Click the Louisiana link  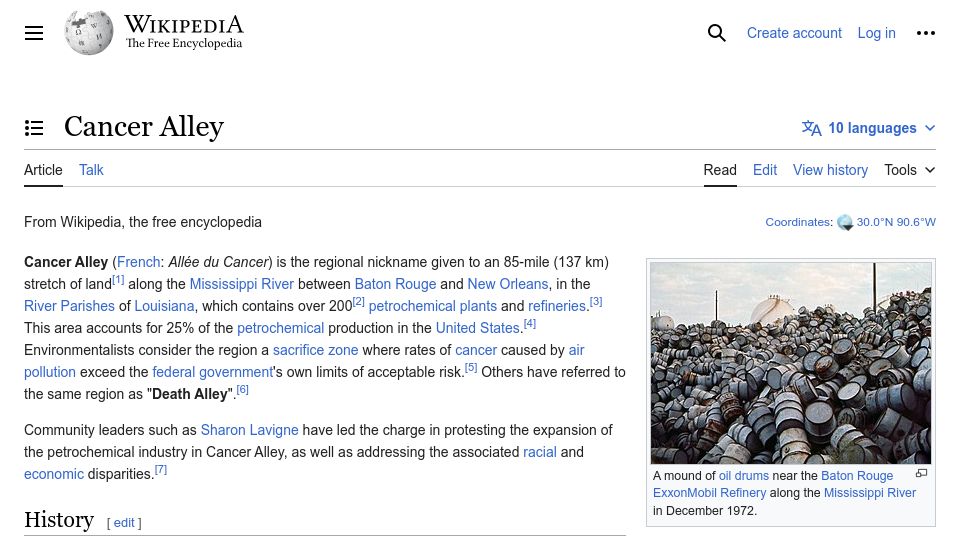point(164,306)
